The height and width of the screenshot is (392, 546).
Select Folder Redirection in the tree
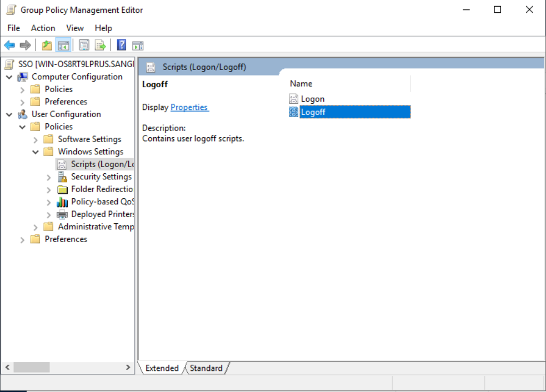[102, 189]
